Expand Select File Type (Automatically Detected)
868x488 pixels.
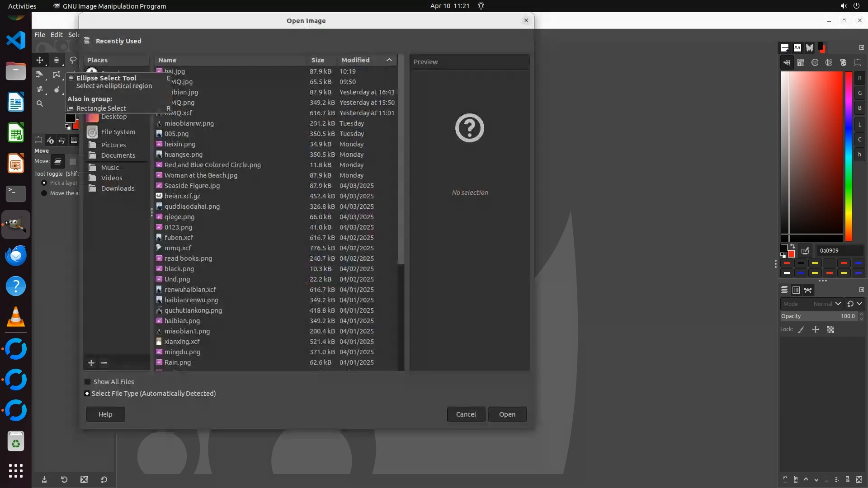87,394
